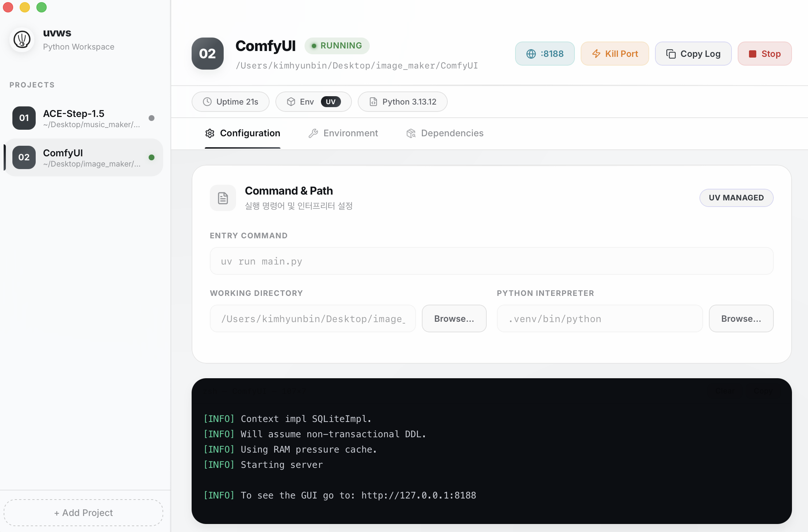Screen dimensions: 808x532
Task: Click the PROJECTS section label
Action: point(32,85)
